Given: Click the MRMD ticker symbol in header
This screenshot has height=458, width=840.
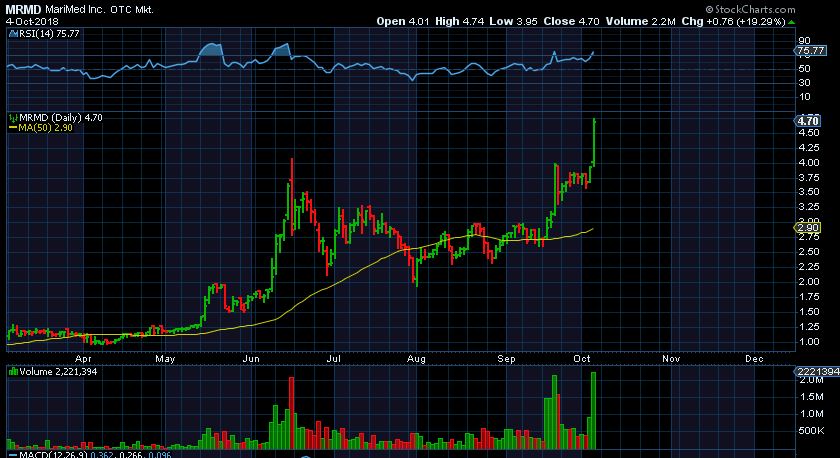Looking at the screenshot, I should [x=23, y=10].
